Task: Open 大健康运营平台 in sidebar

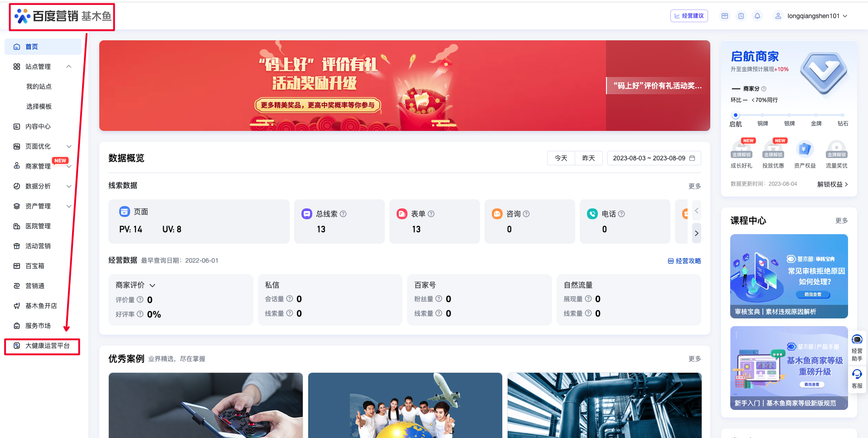Action: [47, 346]
